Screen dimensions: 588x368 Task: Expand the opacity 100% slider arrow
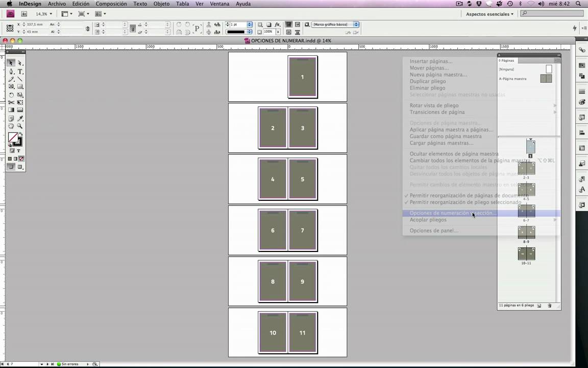pos(278,32)
